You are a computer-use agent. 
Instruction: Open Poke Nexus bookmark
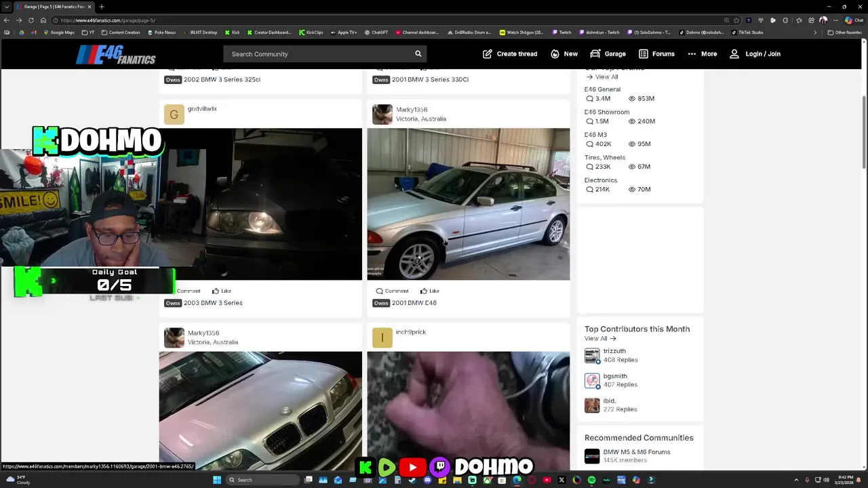tap(161, 33)
